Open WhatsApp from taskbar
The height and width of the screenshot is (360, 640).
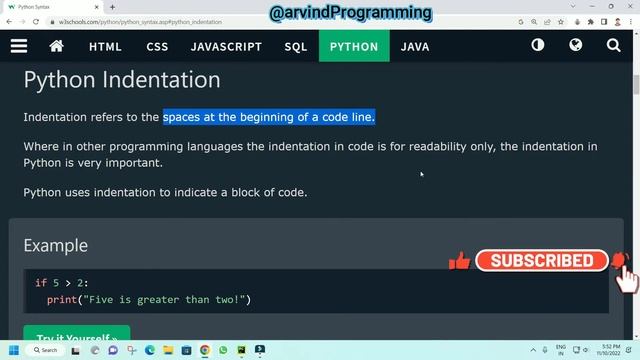point(223,350)
